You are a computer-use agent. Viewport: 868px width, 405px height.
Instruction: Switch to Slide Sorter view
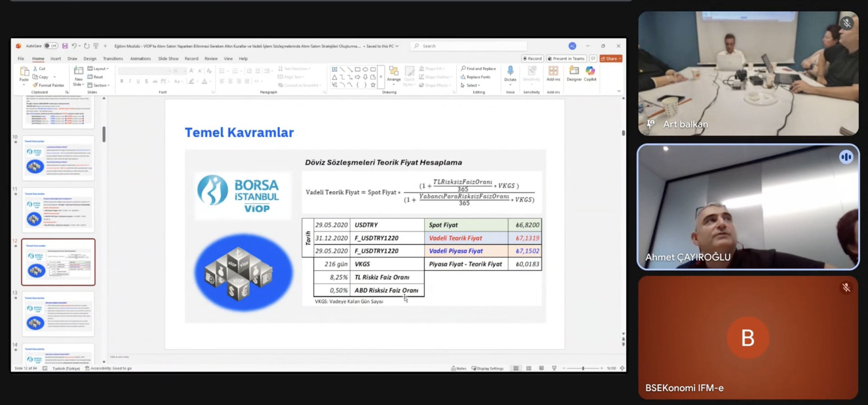click(x=529, y=368)
